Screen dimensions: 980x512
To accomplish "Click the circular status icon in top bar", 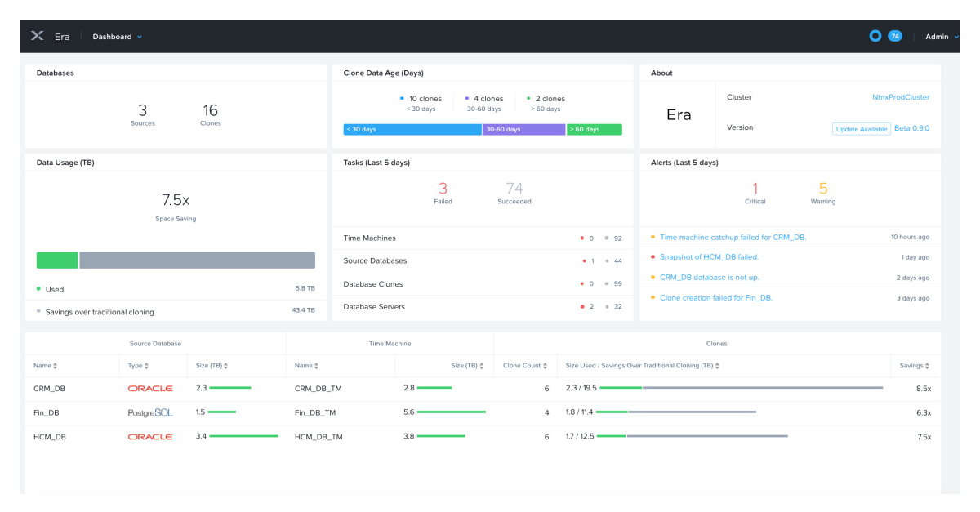I will pos(875,36).
